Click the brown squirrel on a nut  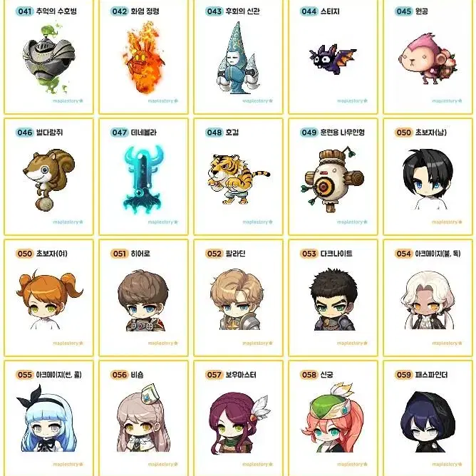click(49, 179)
